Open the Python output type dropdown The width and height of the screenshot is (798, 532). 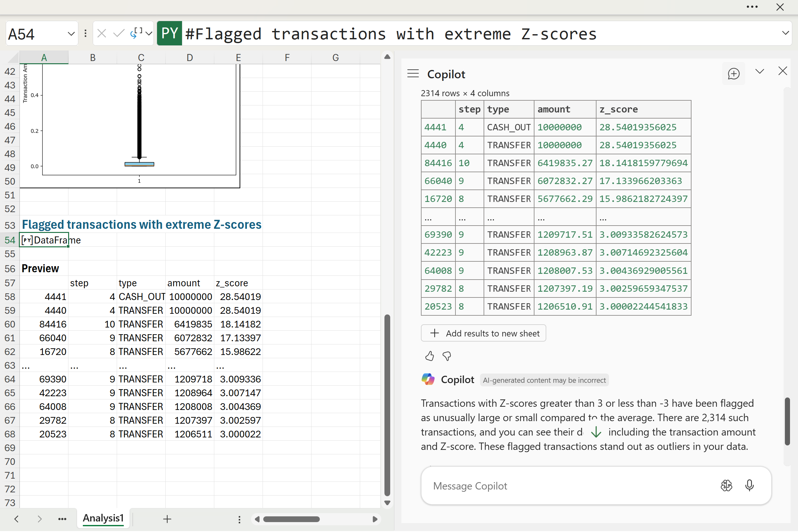tap(149, 33)
